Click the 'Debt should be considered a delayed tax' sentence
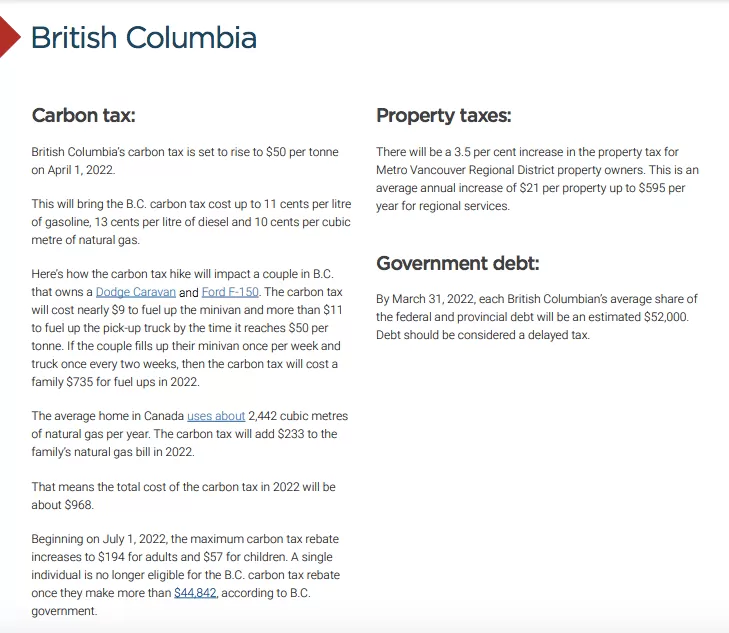 click(483, 335)
